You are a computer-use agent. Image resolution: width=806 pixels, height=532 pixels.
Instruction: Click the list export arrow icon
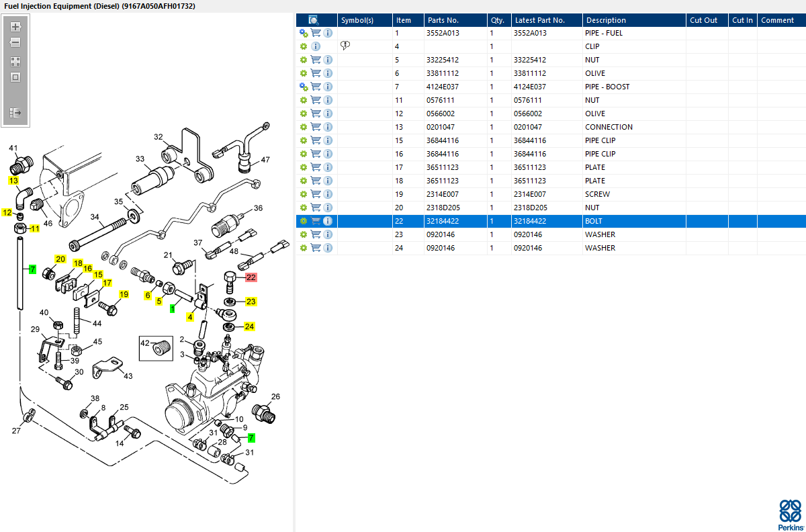(x=15, y=113)
